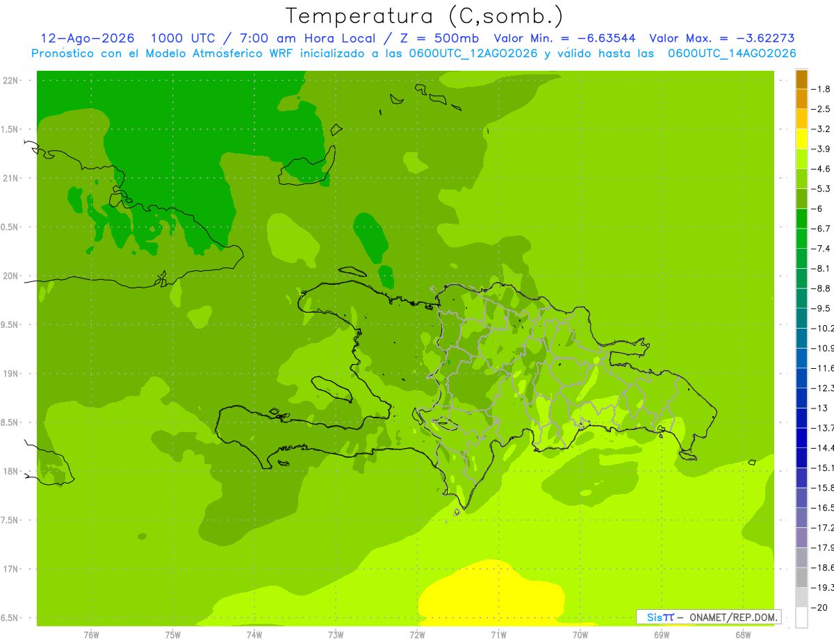Click the purple swatch between -17.2 and -17.9
834x644 pixels.
coord(801,538)
